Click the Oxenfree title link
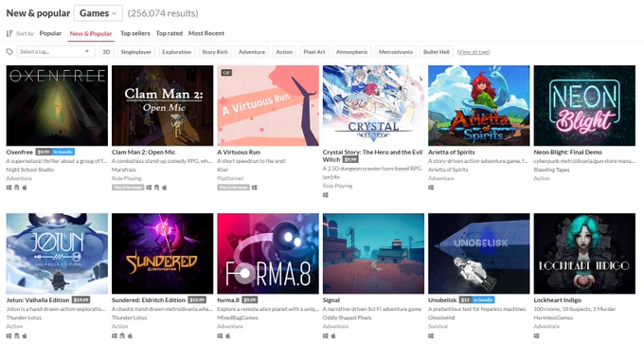644x344 pixels. 19,152
